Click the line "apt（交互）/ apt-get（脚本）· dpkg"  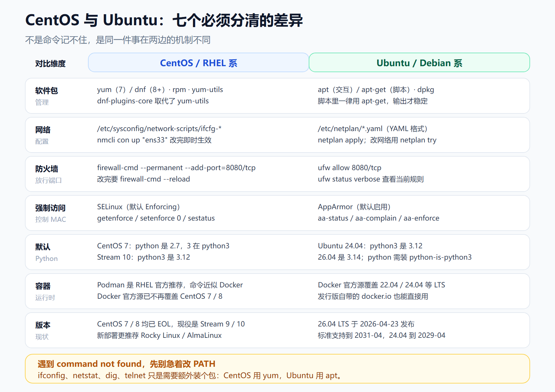coord(376,90)
